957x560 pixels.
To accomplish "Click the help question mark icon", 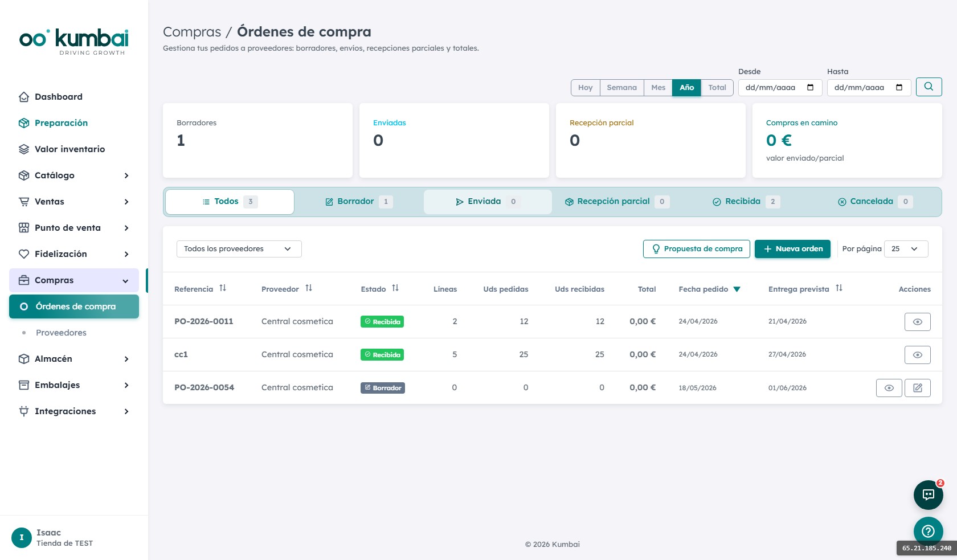I will click(x=929, y=531).
